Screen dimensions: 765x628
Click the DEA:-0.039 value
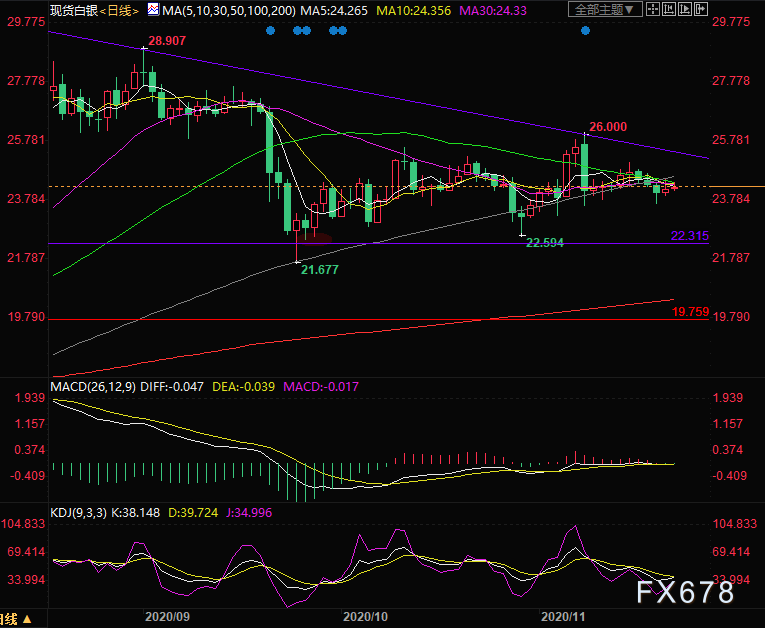click(x=243, y=387)
